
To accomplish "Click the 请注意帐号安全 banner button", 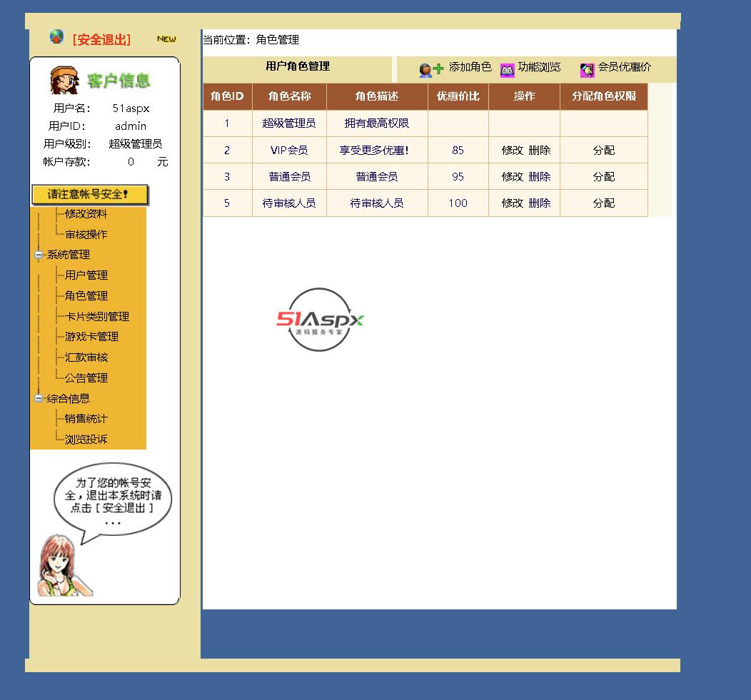I will pyautogui.click(x=90, y=194).
